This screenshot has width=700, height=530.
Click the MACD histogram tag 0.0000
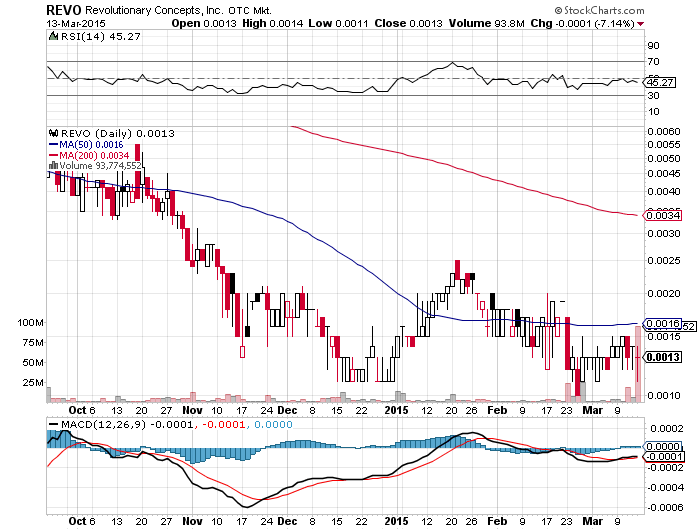tap(662, 446)
